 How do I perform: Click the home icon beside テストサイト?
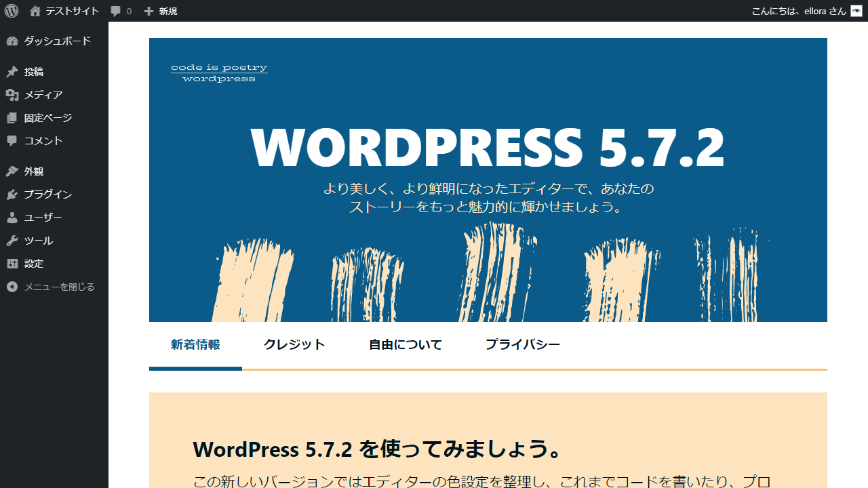pos(35,11)
